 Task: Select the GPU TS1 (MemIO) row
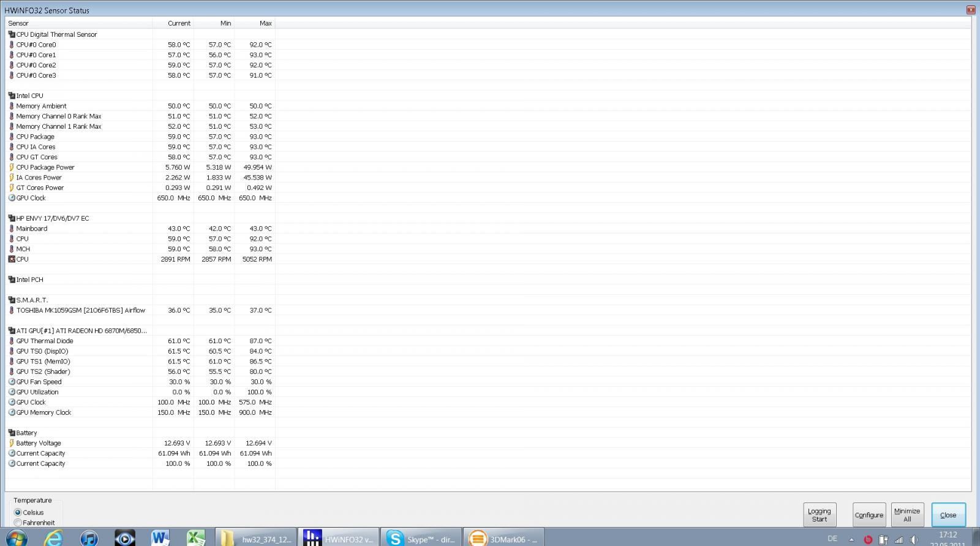pyautogui.click(x=140, y=362)
